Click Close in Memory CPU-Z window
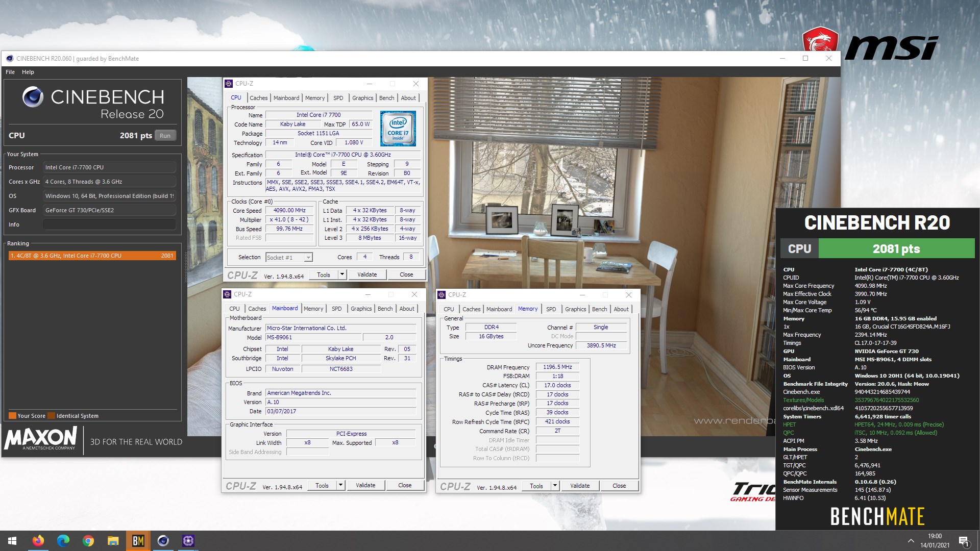Image resolution: width=980 pixels, height=551 pixels. click(619, 486)
